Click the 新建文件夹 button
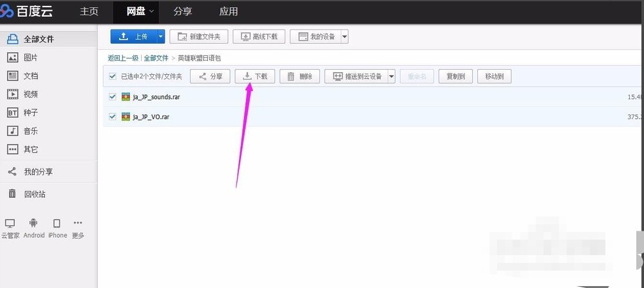The image size is (644, 288). click(x=199, y=37)
